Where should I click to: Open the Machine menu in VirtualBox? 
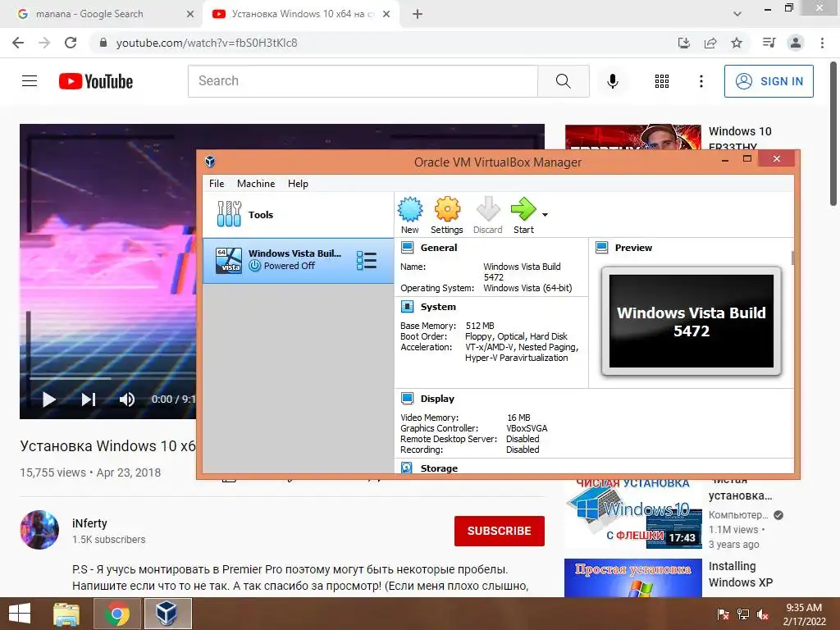click(256, 183)
